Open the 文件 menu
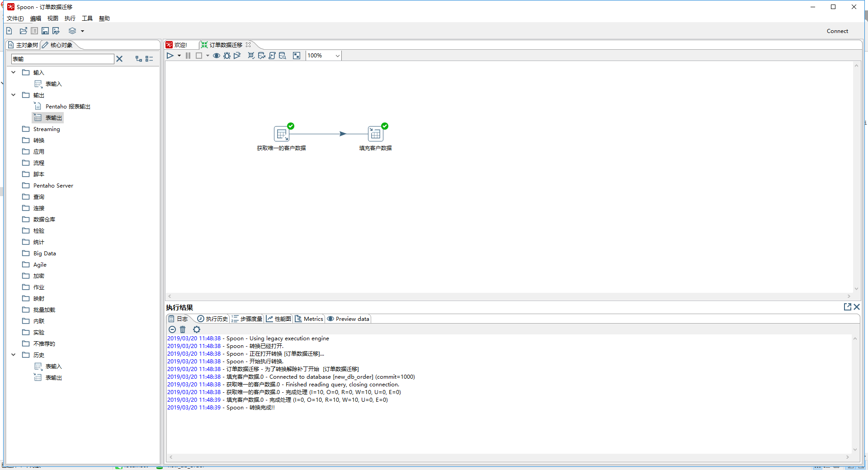The image size is (868, 470). 15,19
